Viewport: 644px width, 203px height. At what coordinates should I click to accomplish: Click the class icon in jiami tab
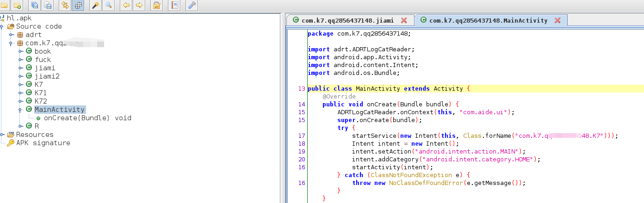click(295, 20)
